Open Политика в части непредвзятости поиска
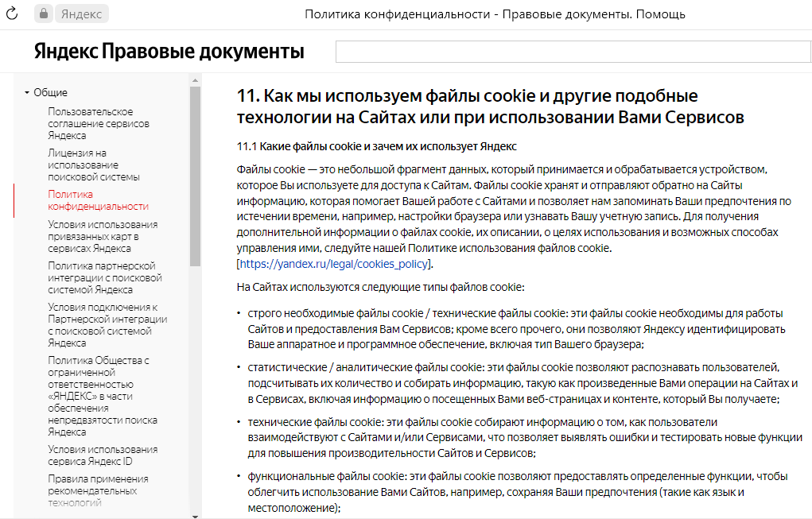The width and height of the screenshot is (812, 519). pyautogui.click(x=103, y=396)
